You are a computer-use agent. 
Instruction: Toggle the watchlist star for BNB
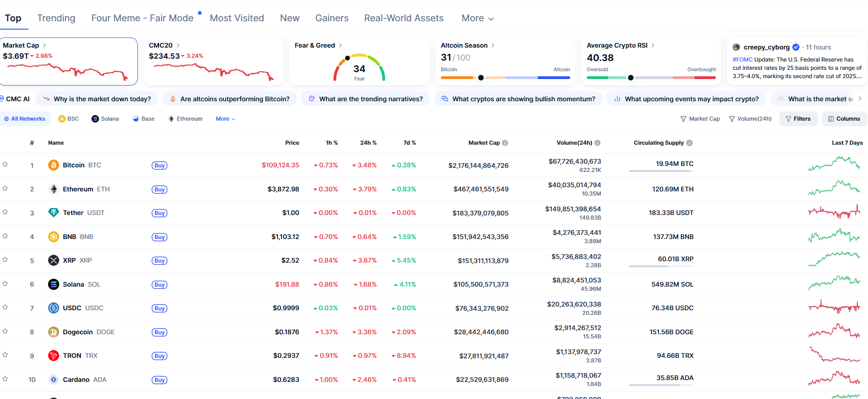5,236
